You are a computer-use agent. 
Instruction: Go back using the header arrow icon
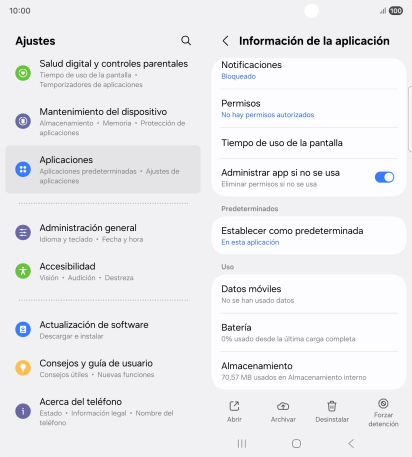click(226, 41)
